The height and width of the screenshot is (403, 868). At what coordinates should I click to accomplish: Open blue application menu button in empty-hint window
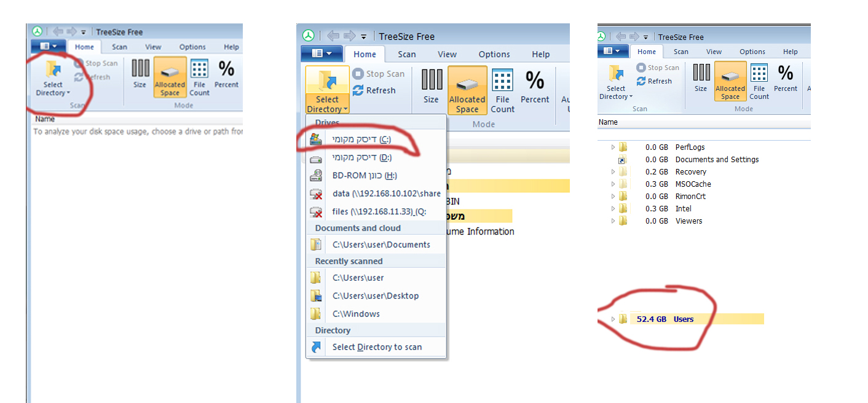(x=49, y=46)
